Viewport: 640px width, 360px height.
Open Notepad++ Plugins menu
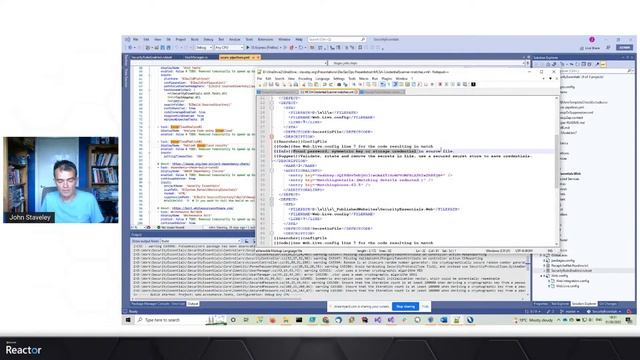387,79
